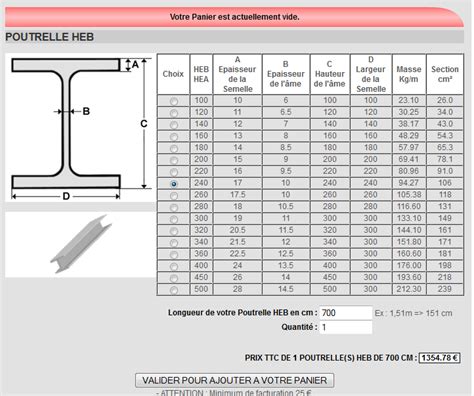This screenshot has width=474, height=396.
Task: Click the Epaisseur de la Semelle header
Action: [237, 74]
